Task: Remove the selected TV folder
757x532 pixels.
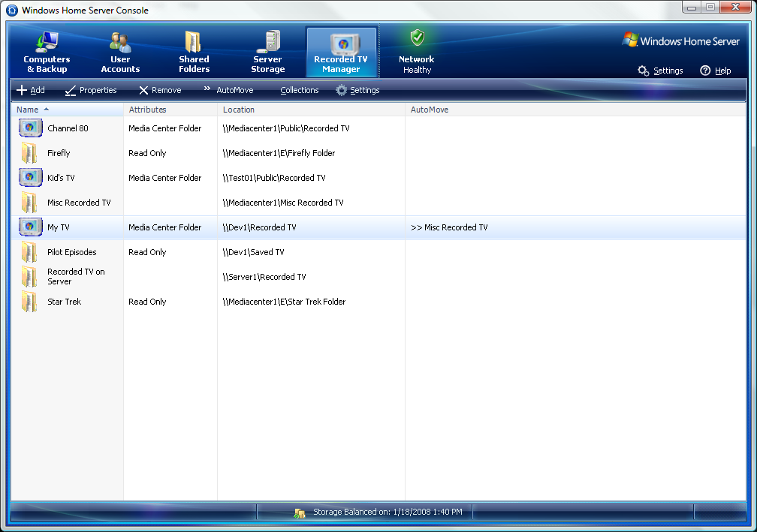Action: point(160,90)
